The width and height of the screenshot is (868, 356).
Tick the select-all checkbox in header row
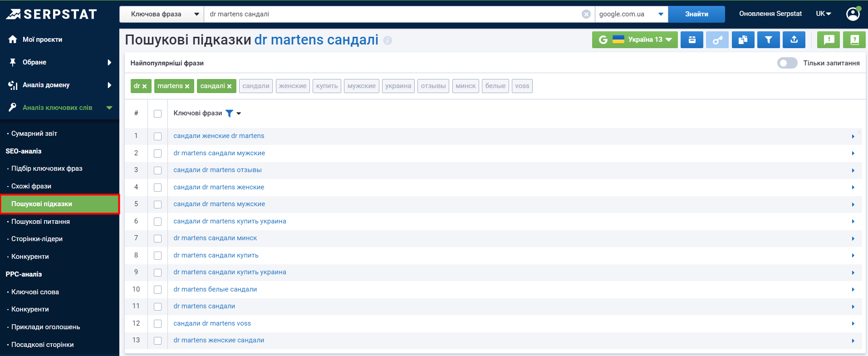[x=157, y=114]
